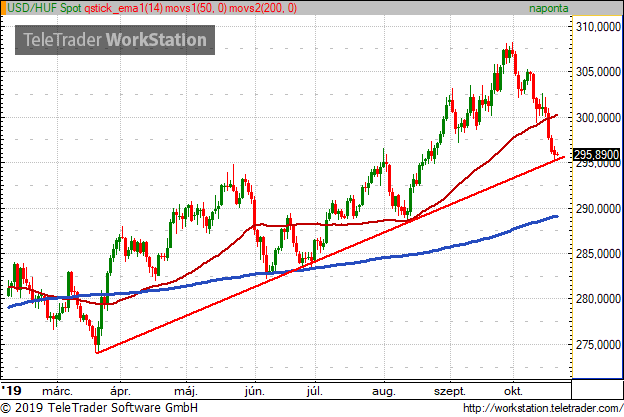Click the 285,0000 price axis label
Viewport: 624px width, 417px height.
point(598,254)
